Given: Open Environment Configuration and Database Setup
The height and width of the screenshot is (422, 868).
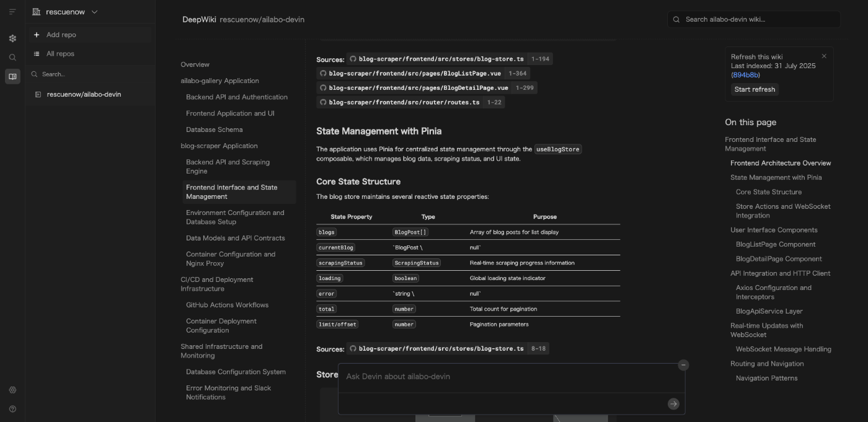Looking at the screenshot, I should [235, 218].
